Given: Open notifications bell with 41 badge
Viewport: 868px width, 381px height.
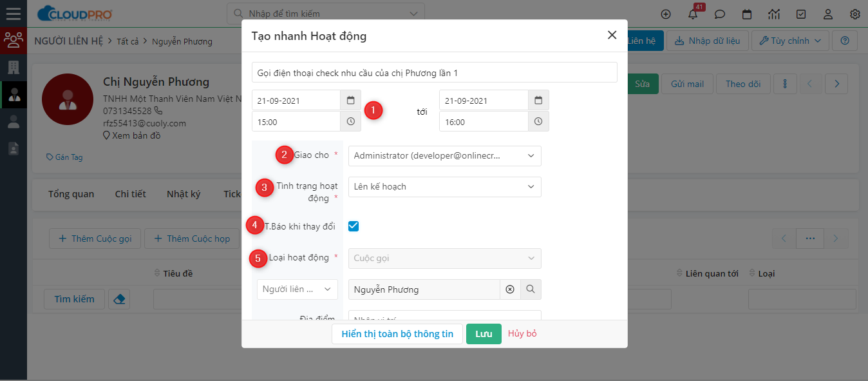Looking at the screenshot, I should (x=693, y=14).
